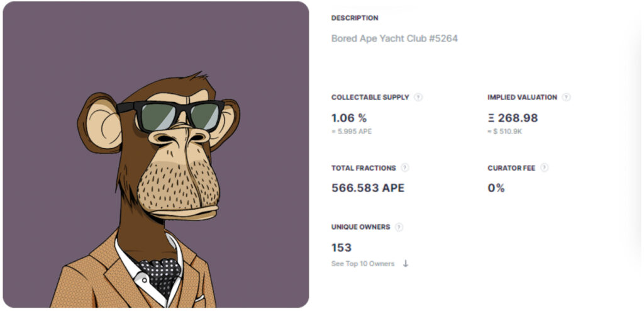Open the Total Fractions info tooltip icon
The height and width of the screenshot is (311, 644).
(x=405, y=168)
